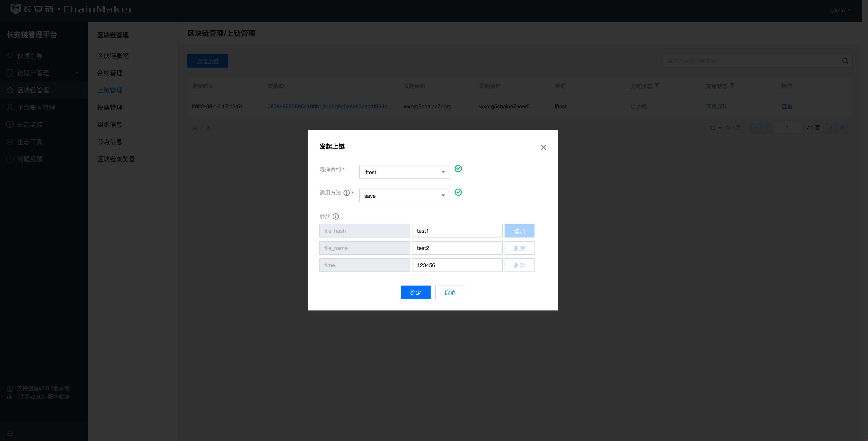The width and height of the screenshot is (868, 441).
Task: Click the ChainMaker logo icon
Action: point(15,9)
